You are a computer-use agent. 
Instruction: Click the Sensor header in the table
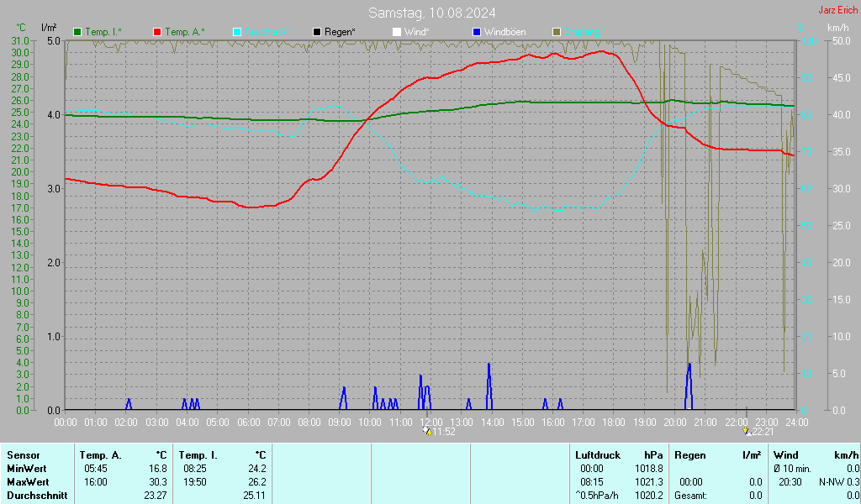[x=24, y=455]
